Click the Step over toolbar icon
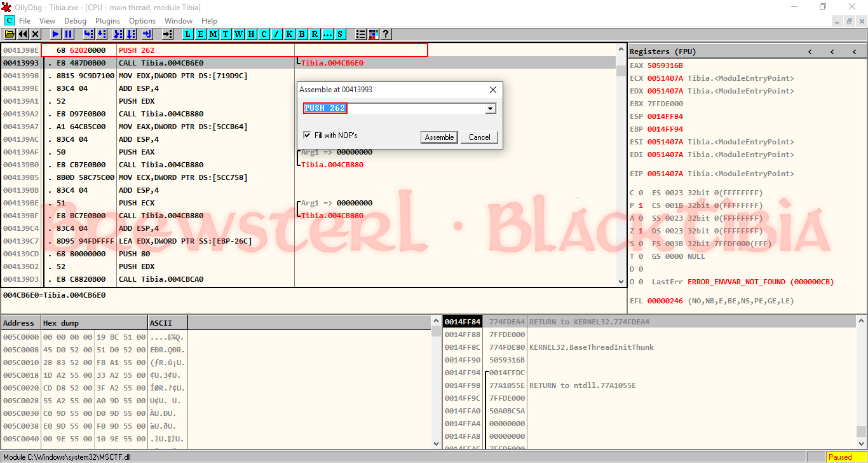Screen dimensions: 868x463 [102, 34]
